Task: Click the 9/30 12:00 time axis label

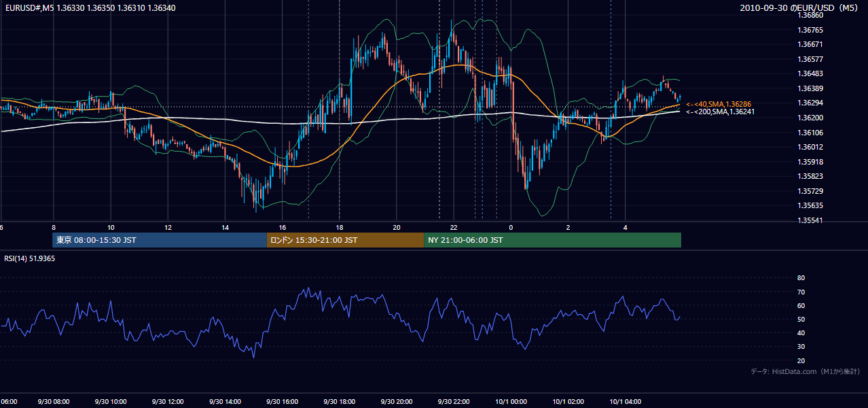Action: tap(168, 402)
